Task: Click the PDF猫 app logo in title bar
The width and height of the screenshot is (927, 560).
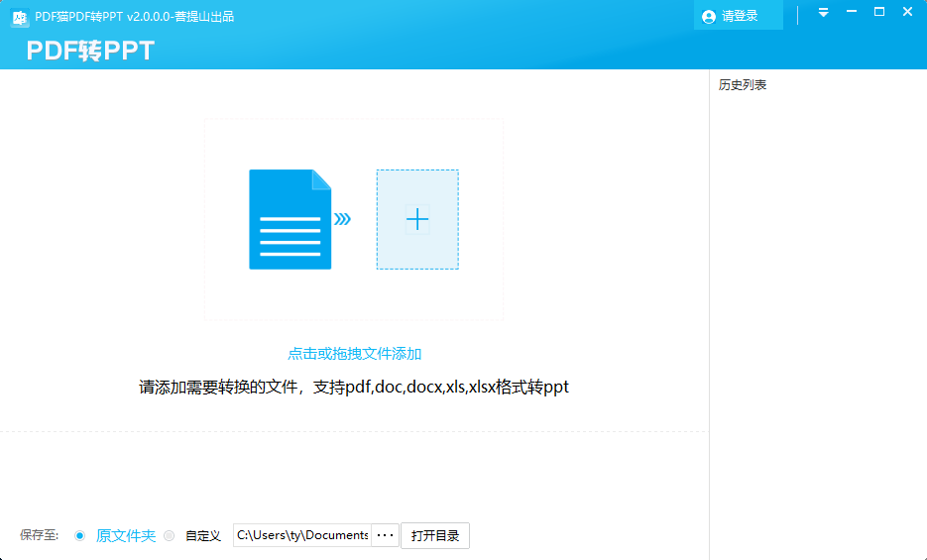Action: click(x=19, y=17)
